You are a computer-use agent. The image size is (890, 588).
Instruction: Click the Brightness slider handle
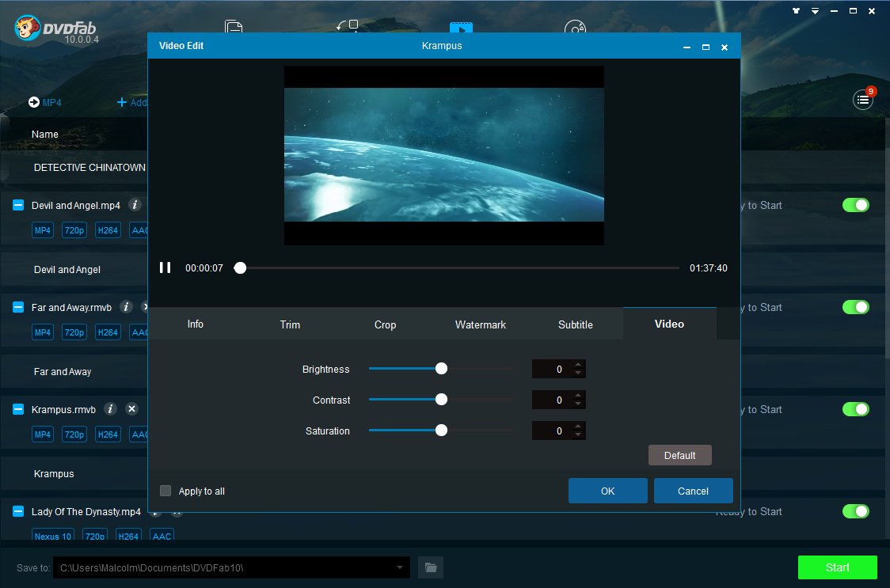click(x=441, y=369)
